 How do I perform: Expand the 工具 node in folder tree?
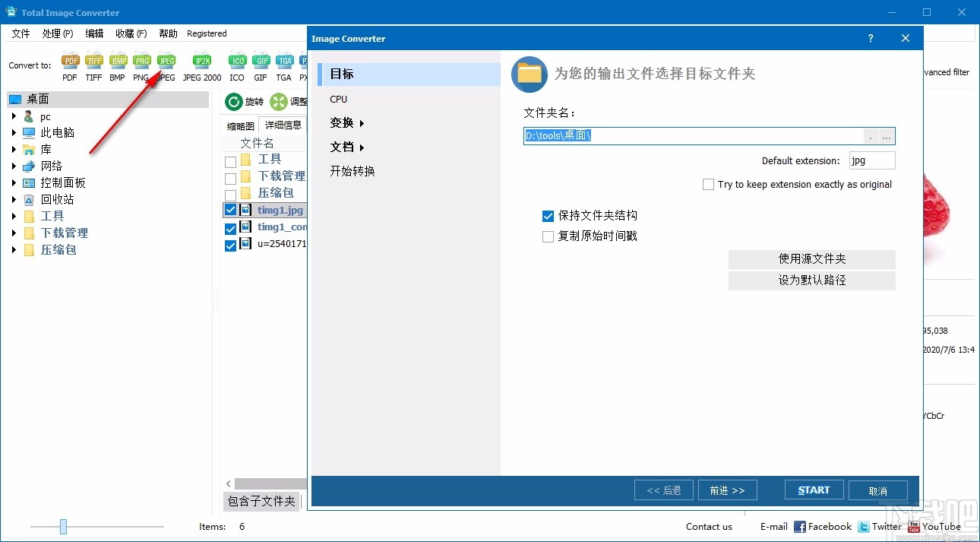pos(14,216)
